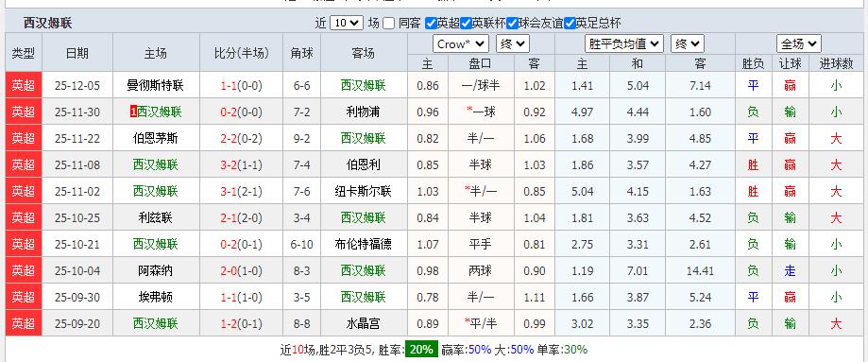Click the 走 handicap result
Viewport: 868px width, 362px height.
790,270
